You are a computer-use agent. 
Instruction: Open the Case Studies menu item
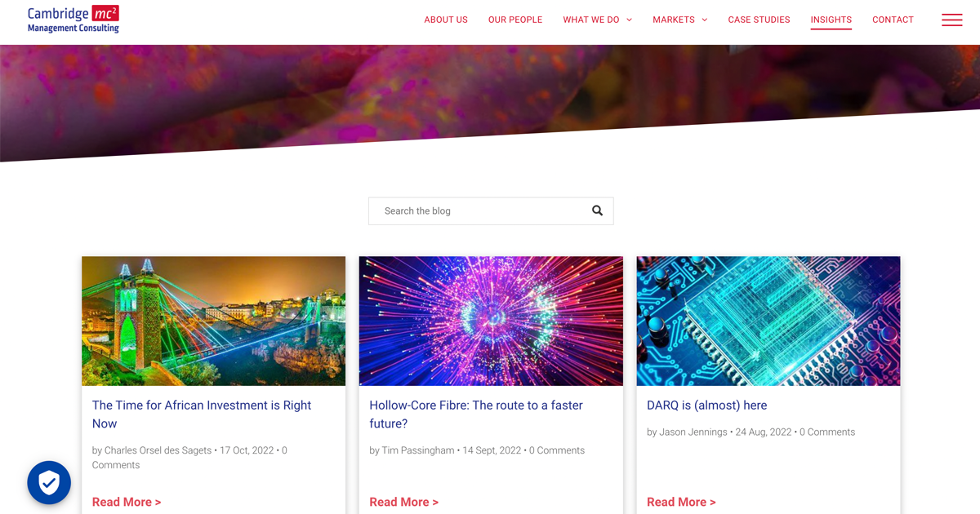759,20
